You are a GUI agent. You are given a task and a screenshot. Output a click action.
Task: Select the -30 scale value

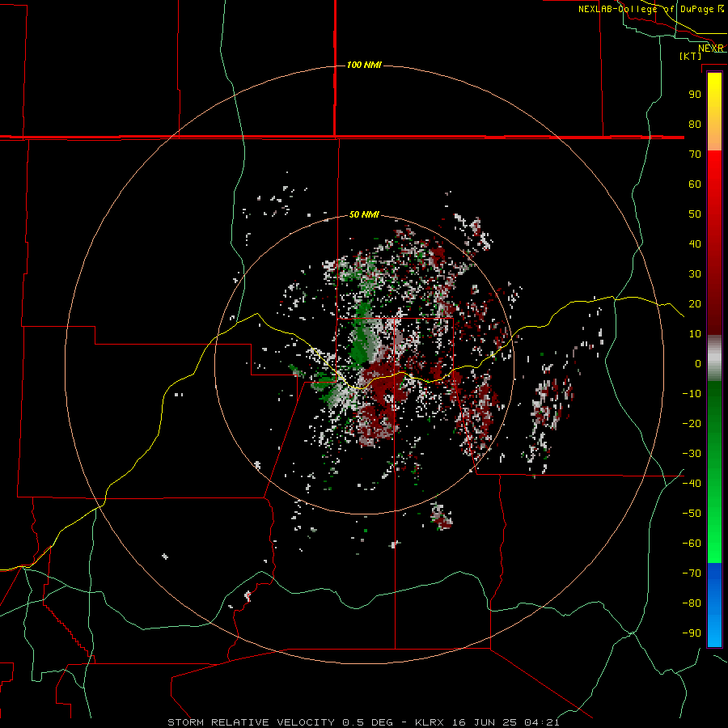point(692,454)
